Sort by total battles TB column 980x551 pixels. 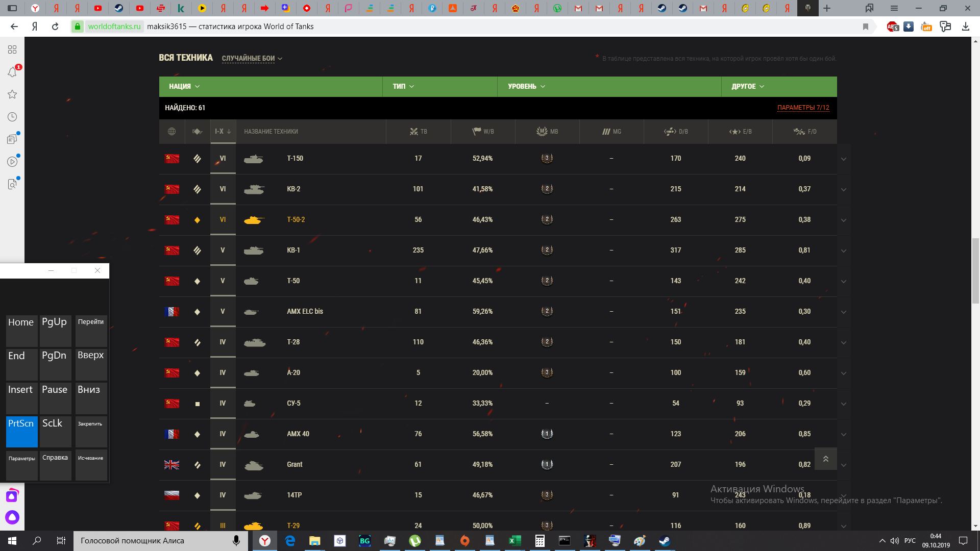419,132
